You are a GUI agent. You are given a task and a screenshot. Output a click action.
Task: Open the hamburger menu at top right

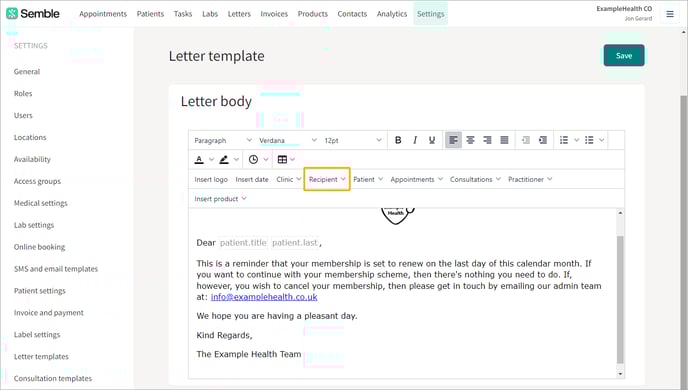tap(670, 14)
